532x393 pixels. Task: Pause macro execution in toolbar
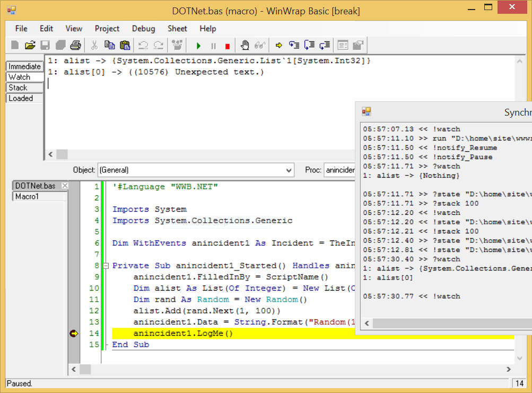click(x=213, y=46)
